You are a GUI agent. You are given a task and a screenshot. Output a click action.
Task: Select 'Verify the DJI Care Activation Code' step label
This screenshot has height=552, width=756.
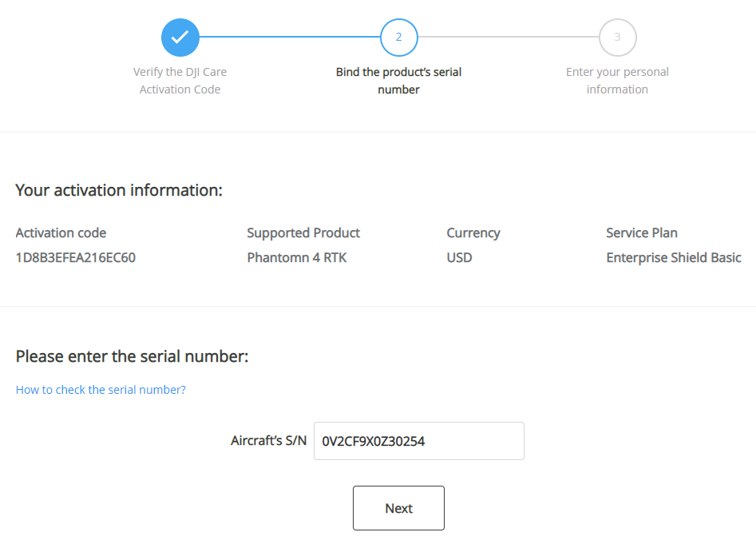tap(180, 81)
